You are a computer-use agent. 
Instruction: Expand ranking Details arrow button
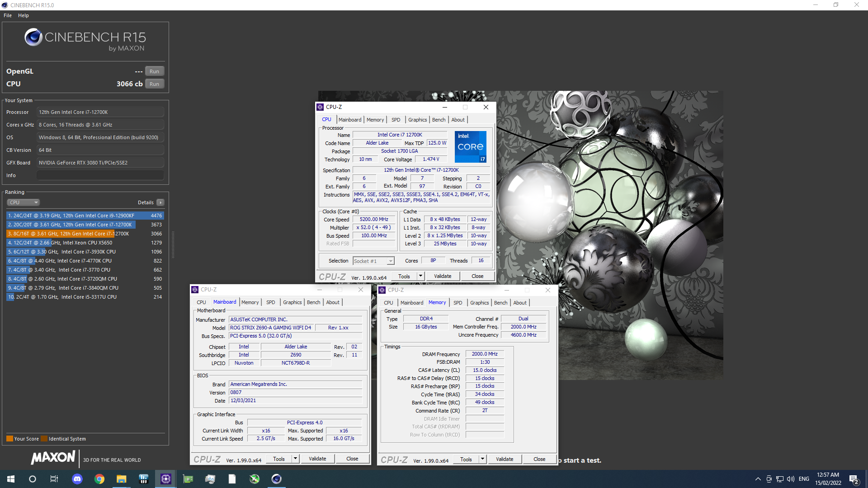pyautogui.click(x=160, y=202)
